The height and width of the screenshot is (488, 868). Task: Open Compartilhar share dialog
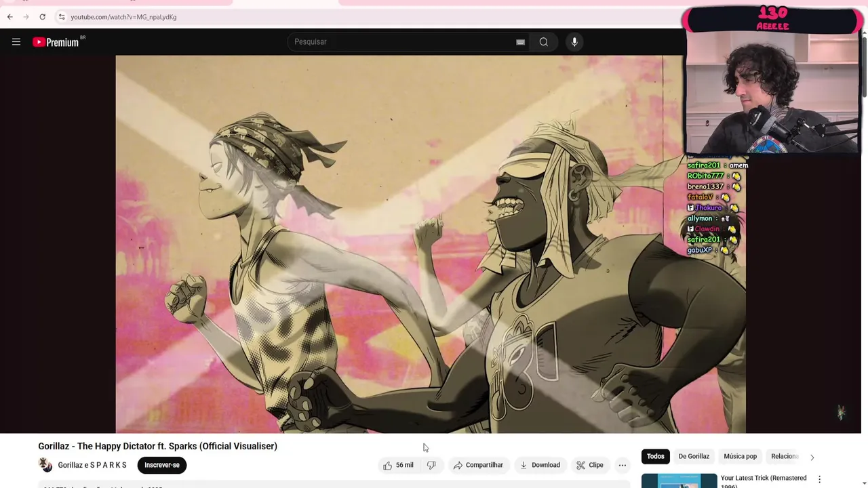478,465
